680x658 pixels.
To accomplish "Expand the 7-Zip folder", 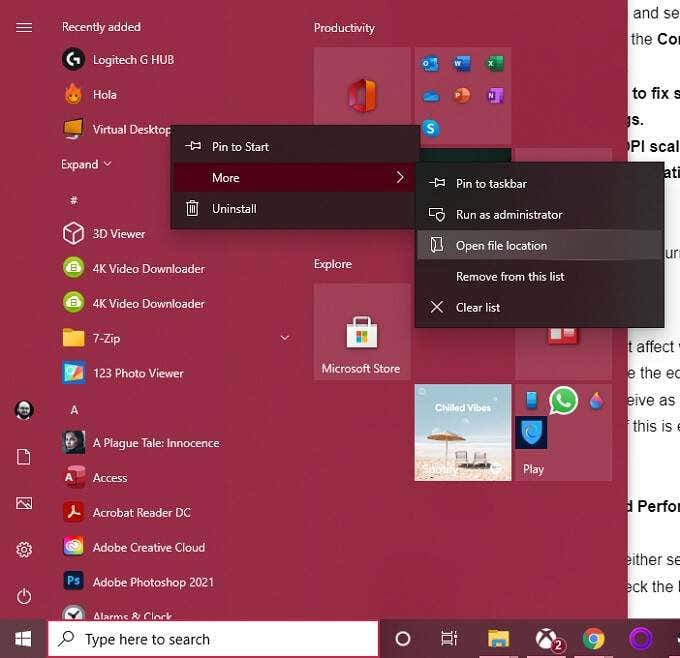I will 285,337.
